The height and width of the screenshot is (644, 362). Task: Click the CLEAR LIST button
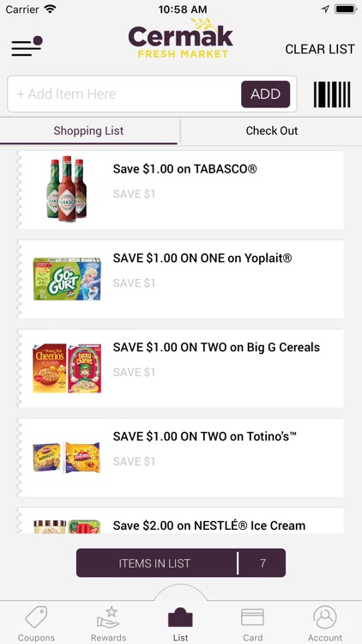[x=320, y=49]
